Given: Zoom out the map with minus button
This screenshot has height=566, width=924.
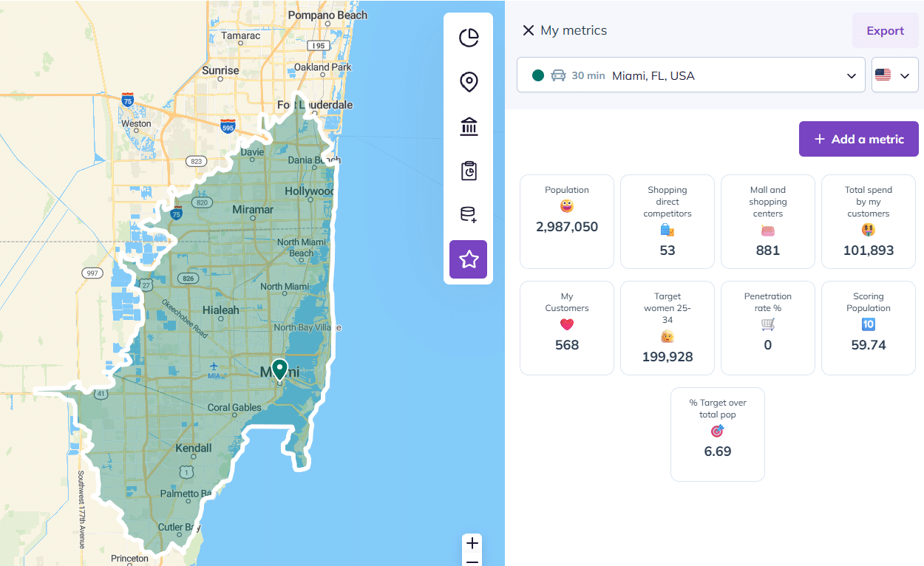Looking at the screenshot, I should [472, 562].
